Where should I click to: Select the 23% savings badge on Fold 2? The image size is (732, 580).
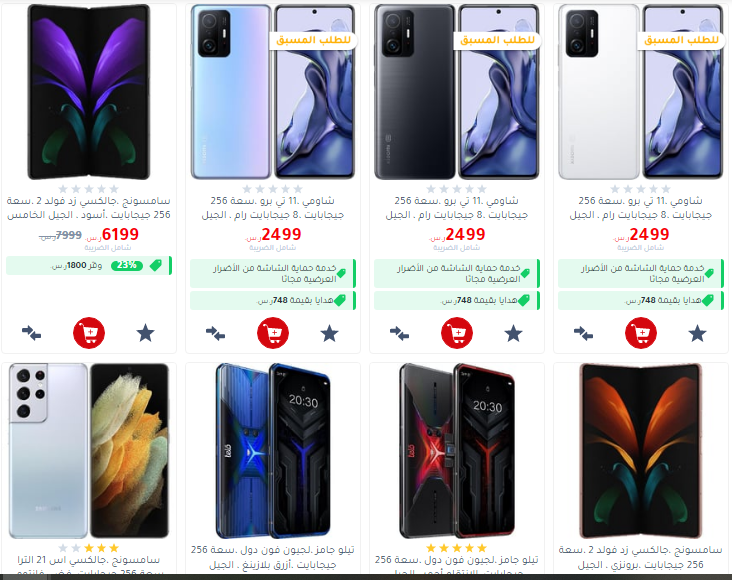(127, 265)
